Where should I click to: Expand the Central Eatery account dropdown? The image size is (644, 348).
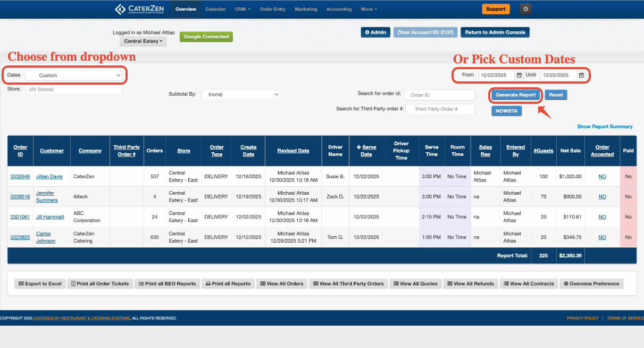coord(143,41)
